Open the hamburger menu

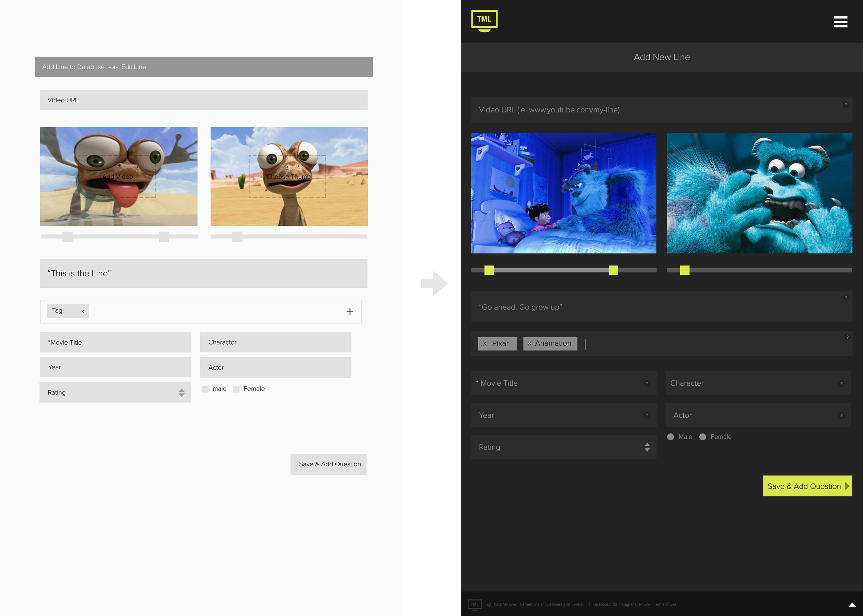tap(841, 22)
